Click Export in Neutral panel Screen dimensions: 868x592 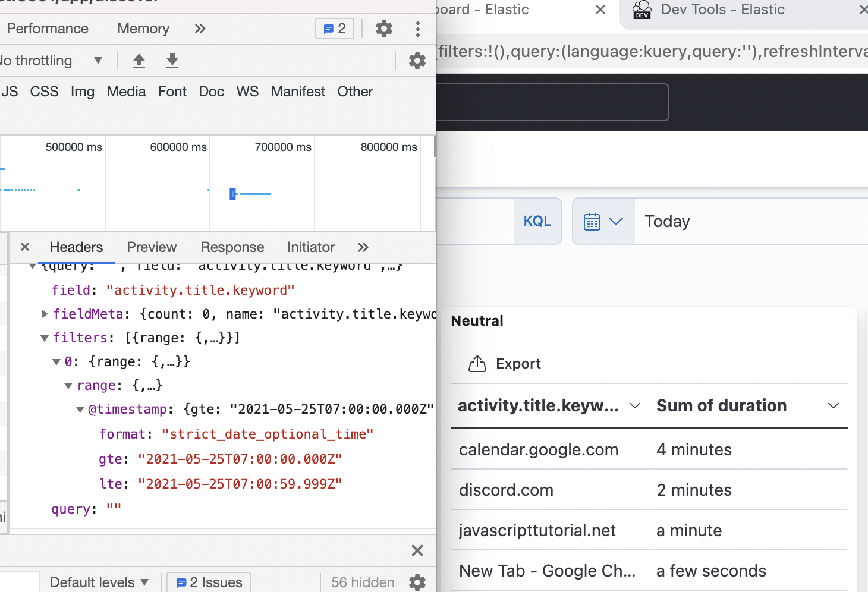(505, 364)
